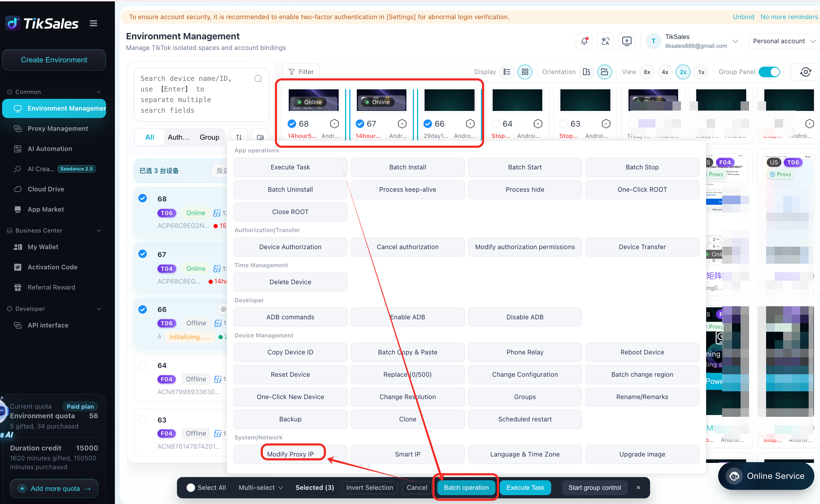The height and width of the screenshot is (504, 820).
Task: Open device 68 hexagon settings icon
Action: (x=334, y=124)
